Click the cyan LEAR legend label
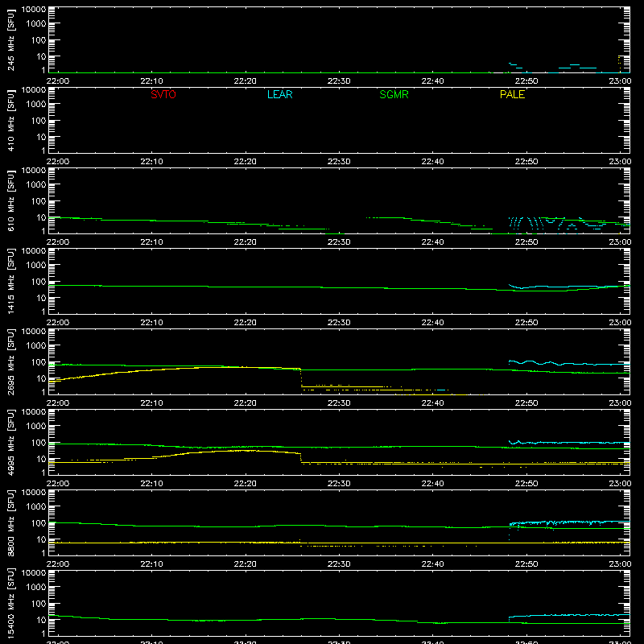Image resolution: width=644 pixels, height=644 pixels. [279, 94]
